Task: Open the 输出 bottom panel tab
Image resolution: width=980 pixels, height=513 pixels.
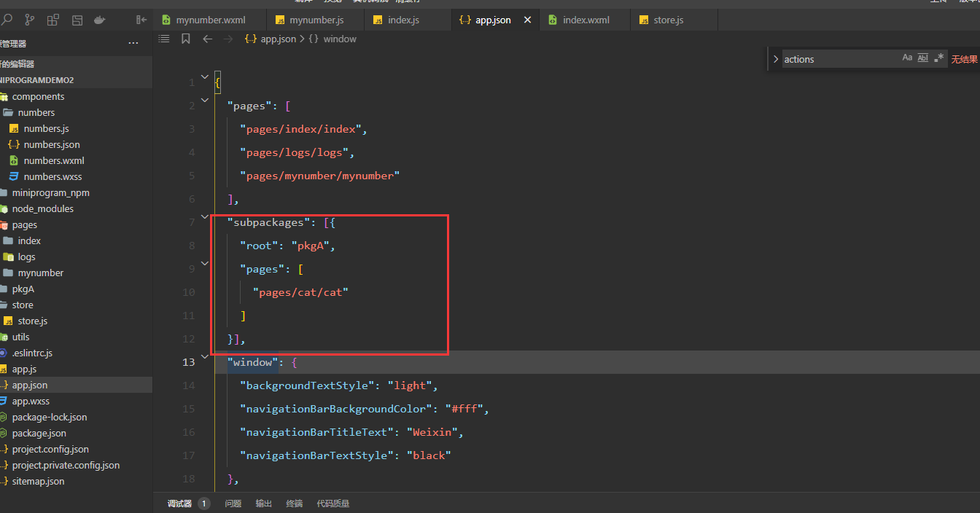Action: (x=264, y=504)
